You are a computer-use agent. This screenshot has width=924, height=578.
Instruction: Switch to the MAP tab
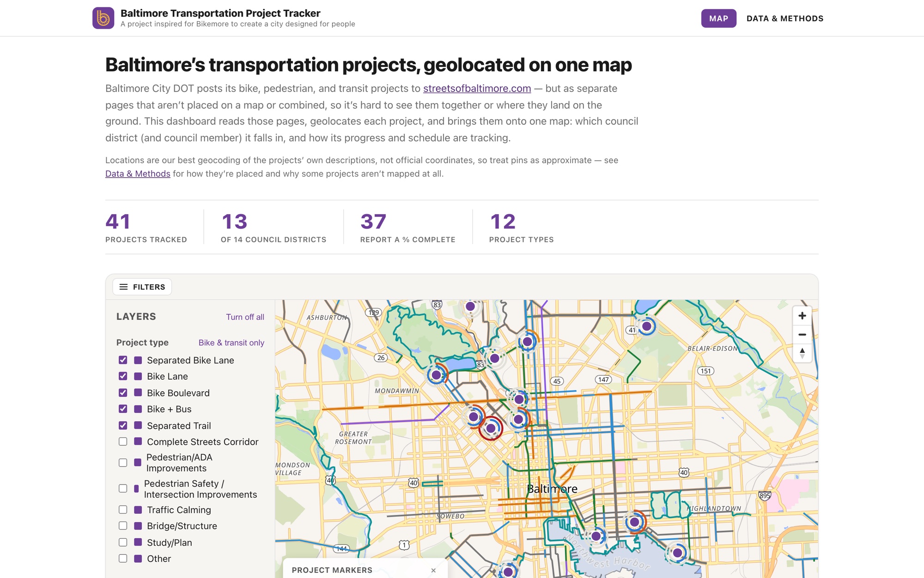[718, 18]
